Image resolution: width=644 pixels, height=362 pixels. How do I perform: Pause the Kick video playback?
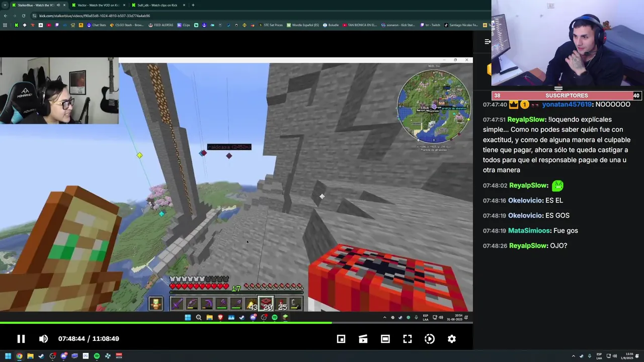[x=21, y=339]
